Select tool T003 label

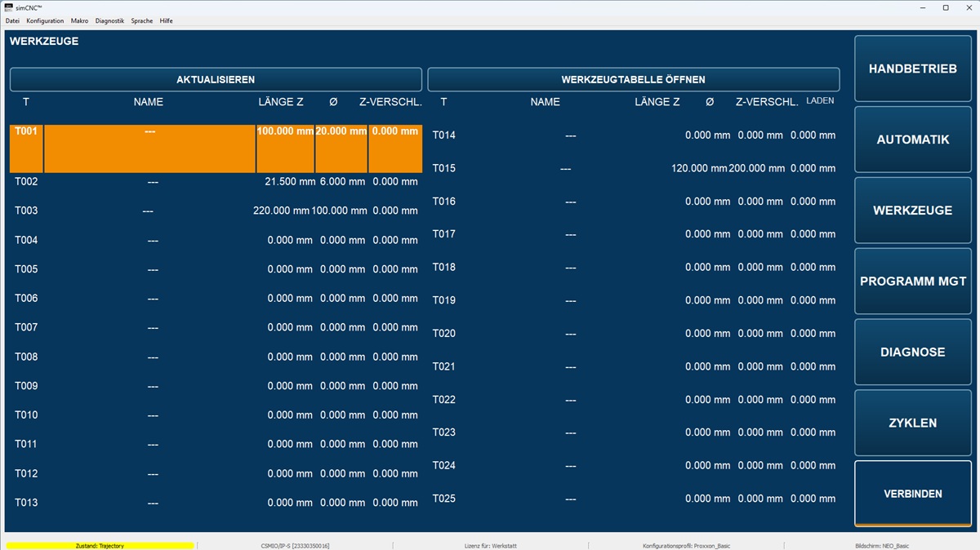click(26, 211)
